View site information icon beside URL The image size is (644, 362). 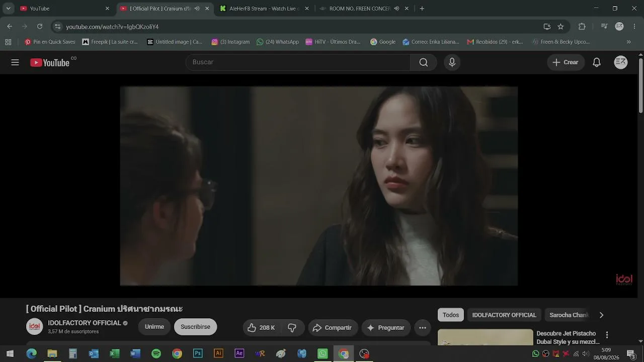tap(57, 27)
